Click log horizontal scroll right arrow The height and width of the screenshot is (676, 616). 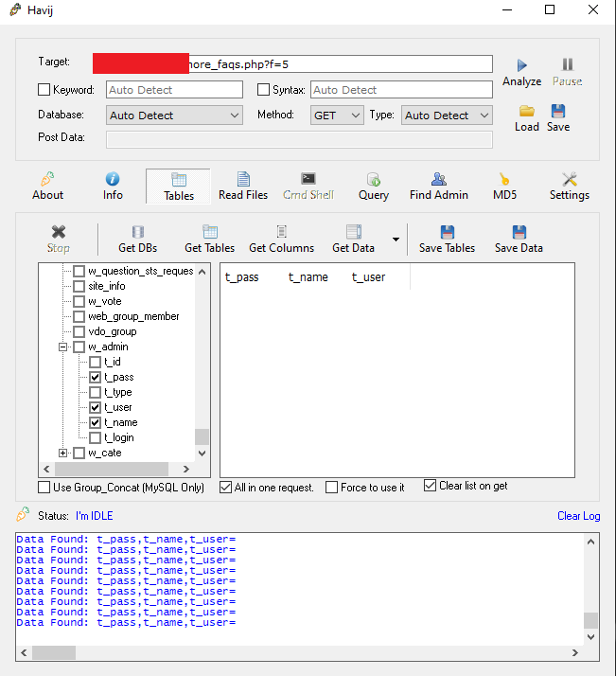pyautogui.click(x=574, y=652)
